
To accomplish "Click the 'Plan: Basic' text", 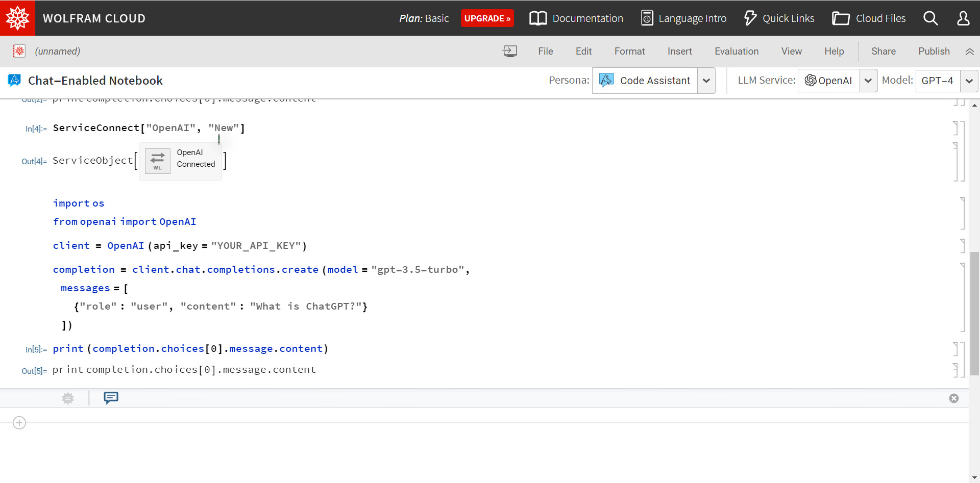I will [x=424, y=18].
